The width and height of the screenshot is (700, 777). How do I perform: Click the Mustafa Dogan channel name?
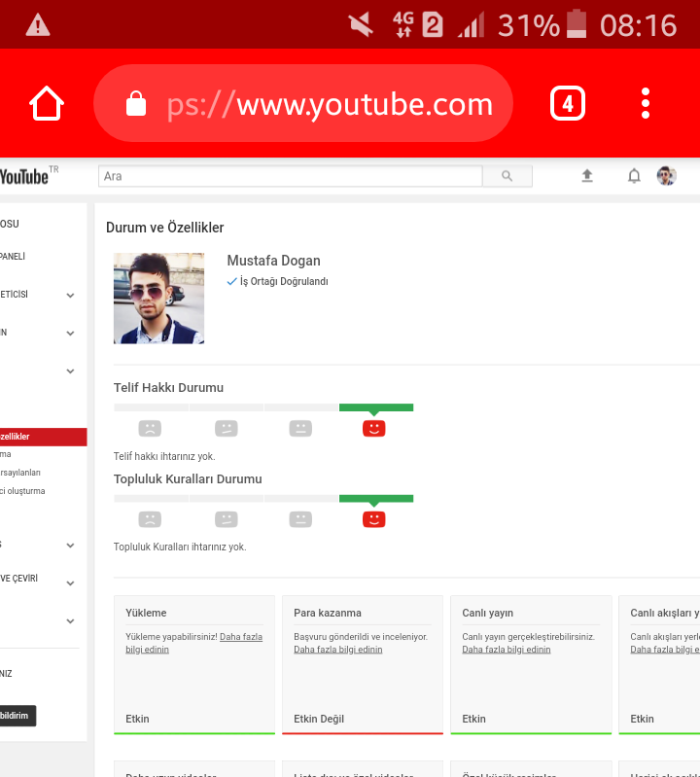[273, 261]
